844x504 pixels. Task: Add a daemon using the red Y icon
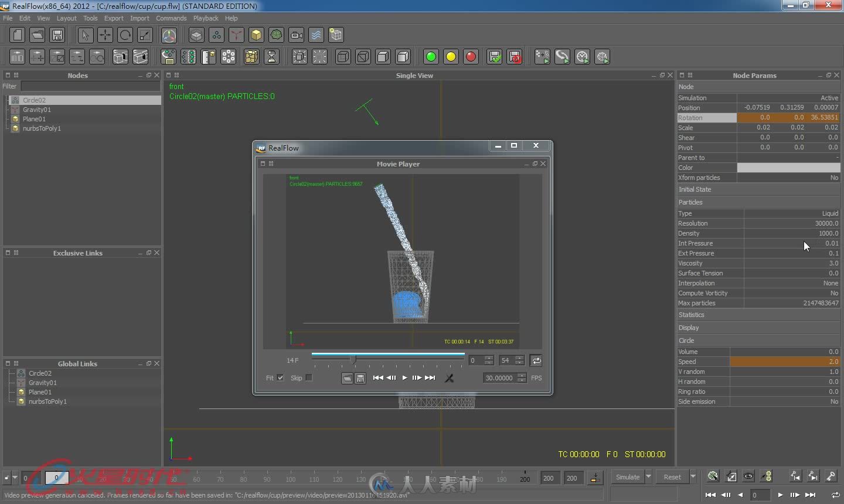click(236, 35)
